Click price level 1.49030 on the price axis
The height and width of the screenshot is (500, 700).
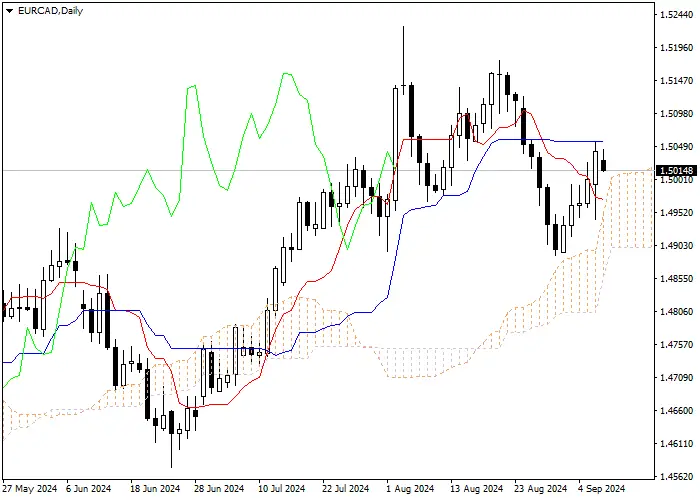pyautogui.click(x=677, y=246)
